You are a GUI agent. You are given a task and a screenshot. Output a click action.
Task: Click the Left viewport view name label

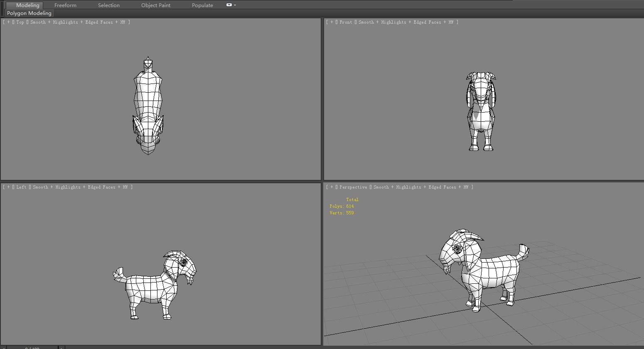21,187
